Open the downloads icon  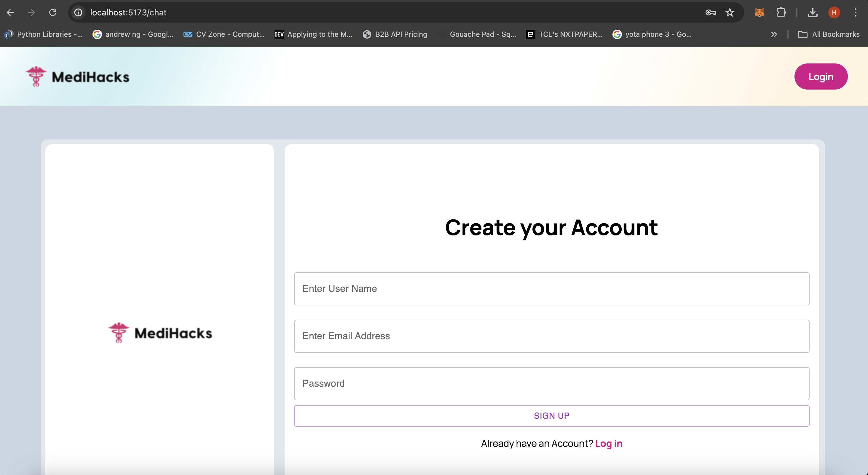[x=812, y=12]
